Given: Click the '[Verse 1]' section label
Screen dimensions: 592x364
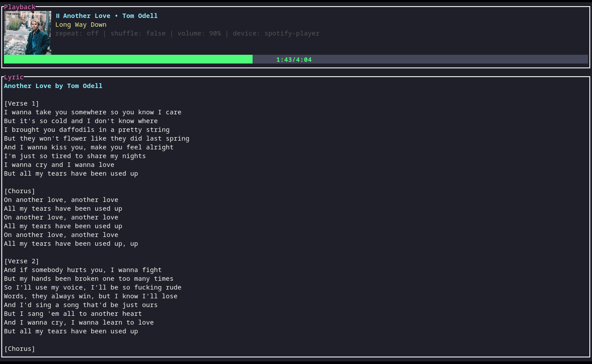Looking at the screenshot, I should [x=21, y=103].
